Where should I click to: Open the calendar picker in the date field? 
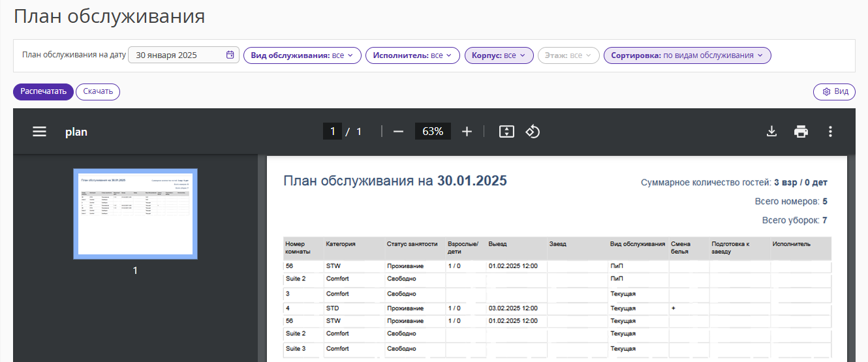[x=230, y=55]
